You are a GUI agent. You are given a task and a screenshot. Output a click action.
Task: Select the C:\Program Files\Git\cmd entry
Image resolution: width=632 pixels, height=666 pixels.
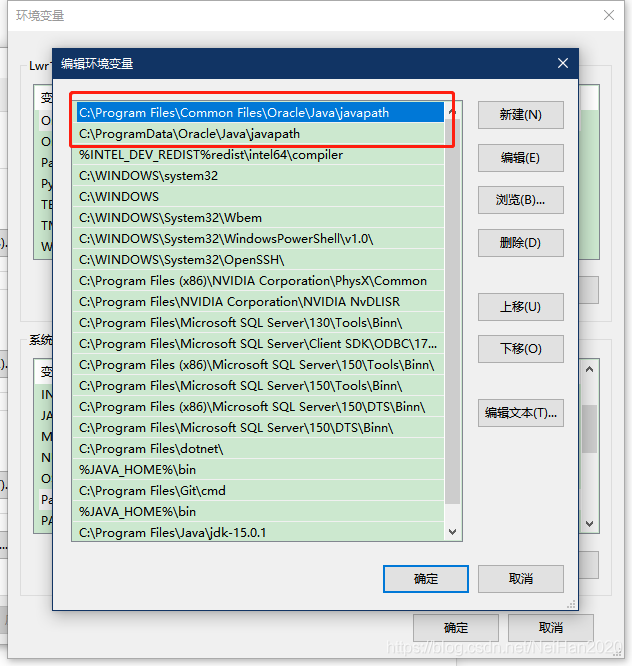(258, 491)
